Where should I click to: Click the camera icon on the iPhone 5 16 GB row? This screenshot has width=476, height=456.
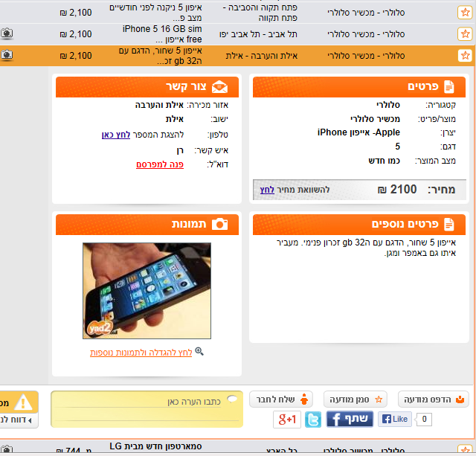tap(7, 33)
